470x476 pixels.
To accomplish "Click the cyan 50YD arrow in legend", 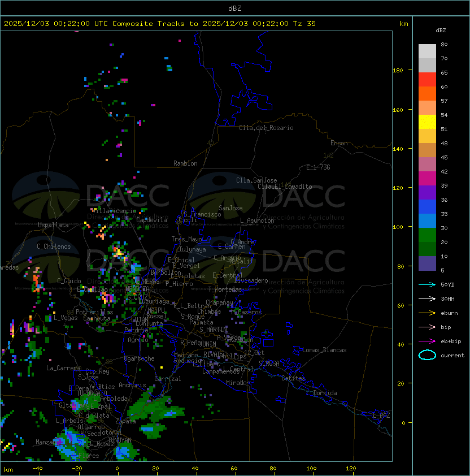I will point(427,284).
